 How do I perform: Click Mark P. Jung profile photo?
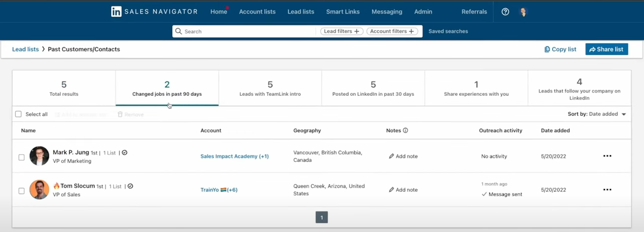point(39,156)
